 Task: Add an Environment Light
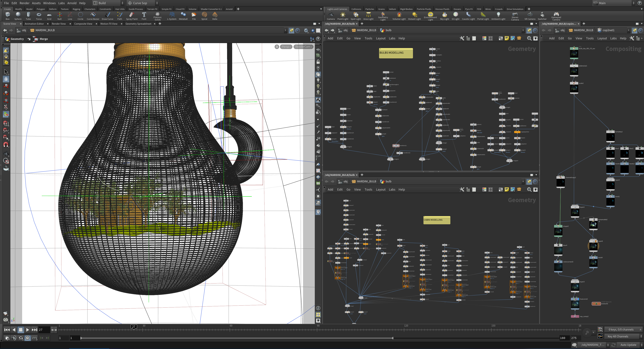pyautogui.click(x=430, y=16)
